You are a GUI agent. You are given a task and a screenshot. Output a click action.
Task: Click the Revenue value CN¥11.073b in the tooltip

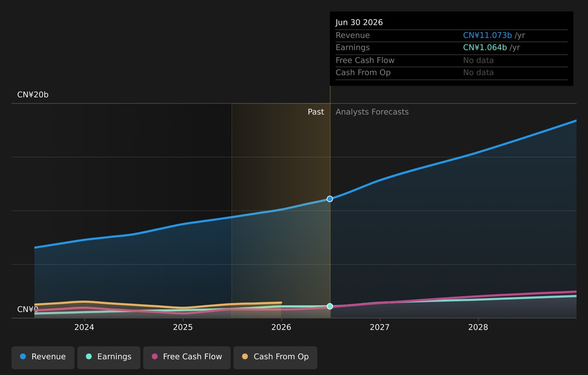point(487,36)
